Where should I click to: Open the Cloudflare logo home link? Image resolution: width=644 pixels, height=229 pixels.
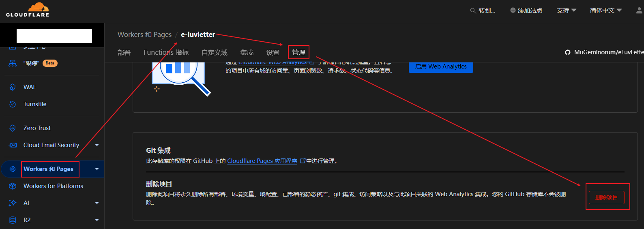(x=28, y=10)
